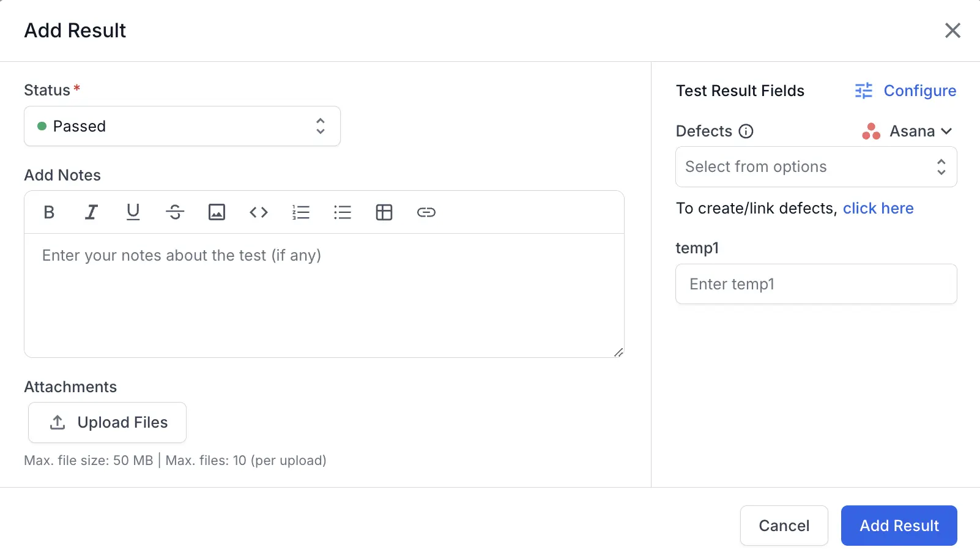Toggle underline formatting in notes
980x558 pixels.
pyautogui.click(x=133, y=212)
